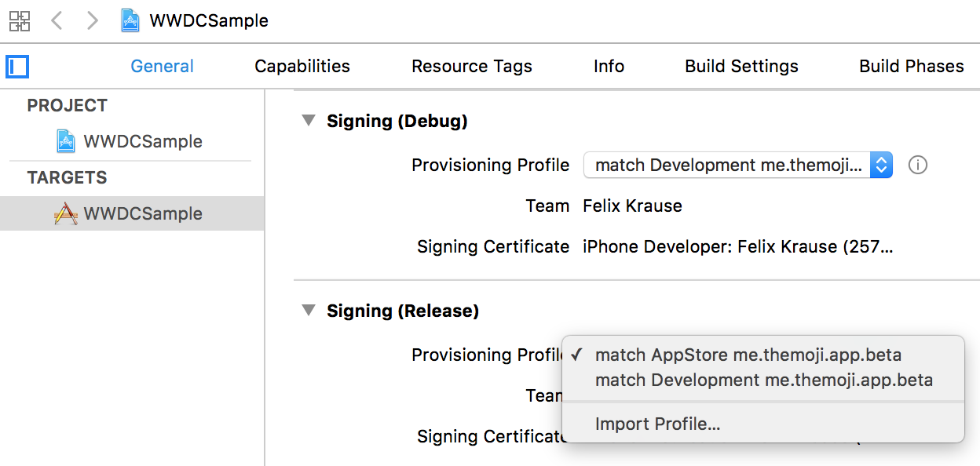Select the WWDCSample project blueprint icon
This screenshot has width=980, height=466.
(x=66, y=141)
